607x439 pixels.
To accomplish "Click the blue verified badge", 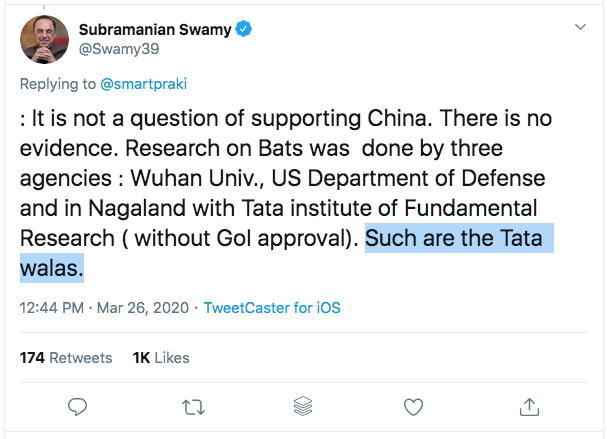I will (243, 31).
